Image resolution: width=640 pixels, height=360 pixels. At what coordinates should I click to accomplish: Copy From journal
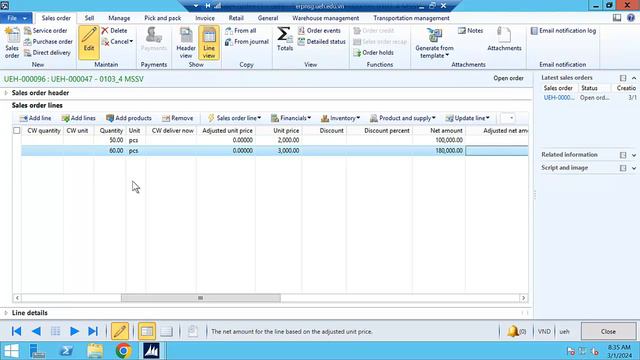click(x=247, y=42)
